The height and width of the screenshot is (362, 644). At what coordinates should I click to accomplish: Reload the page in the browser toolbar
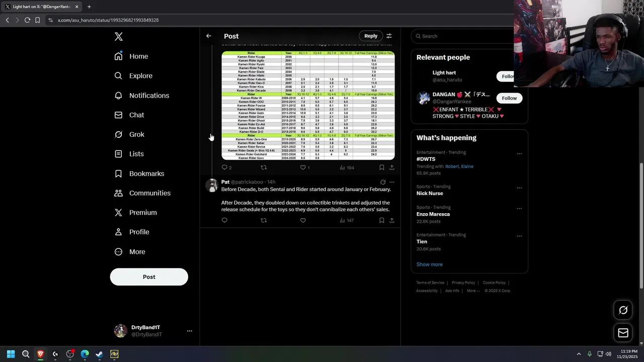pos(27,20)
